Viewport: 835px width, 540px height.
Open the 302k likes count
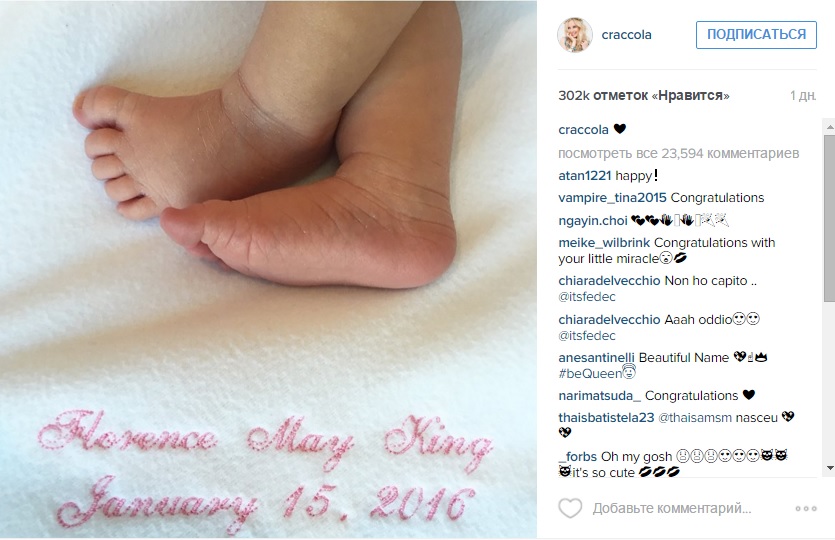tap(643, 95)
